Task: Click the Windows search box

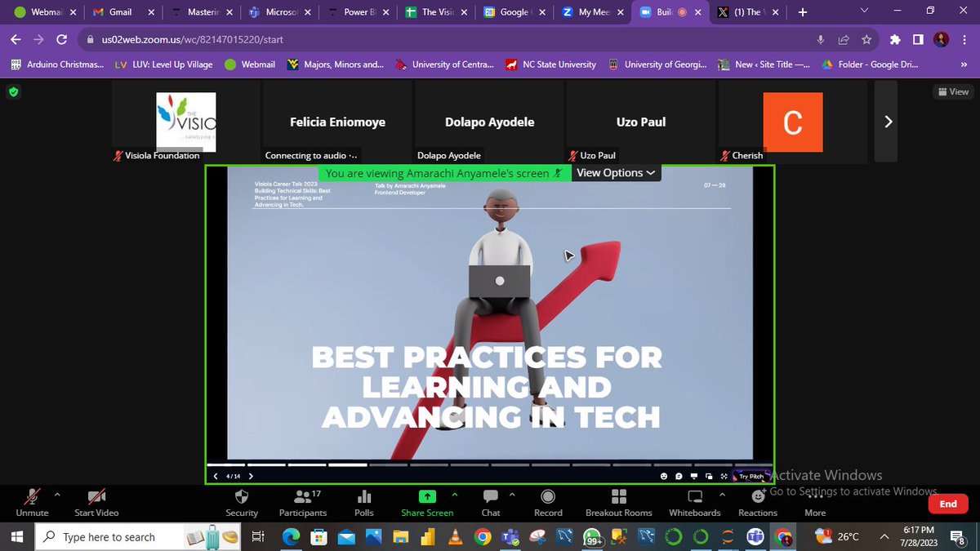Action: [x=139, y=536]
